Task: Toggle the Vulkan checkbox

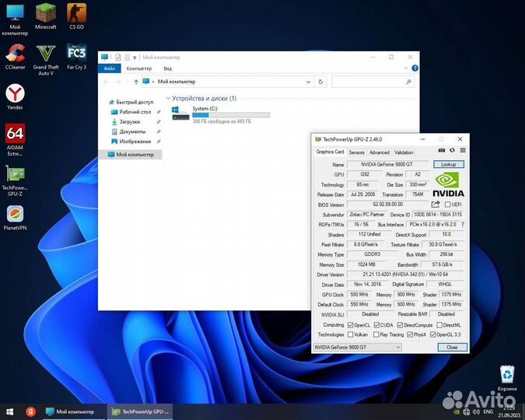Action: tap(350, 334)
